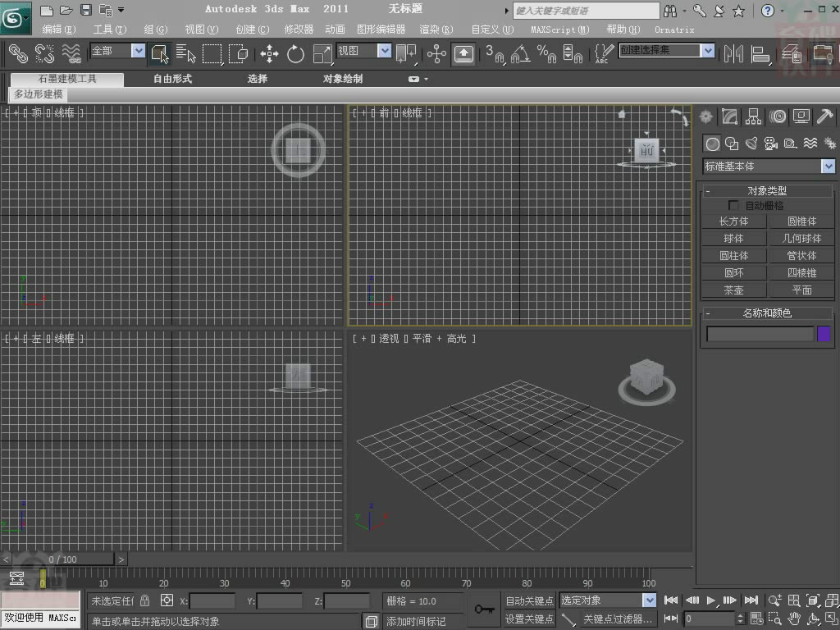
Task: Select the Shapes category icon
Action: coord(732,143)
